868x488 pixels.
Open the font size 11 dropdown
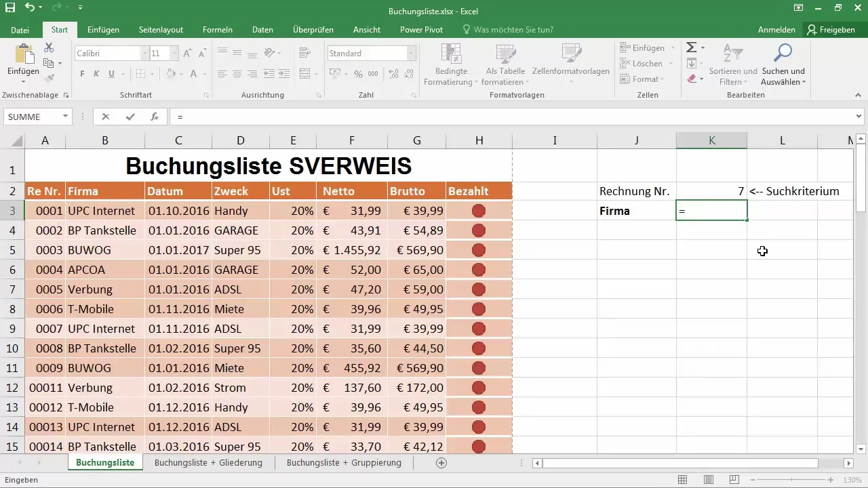174,53
